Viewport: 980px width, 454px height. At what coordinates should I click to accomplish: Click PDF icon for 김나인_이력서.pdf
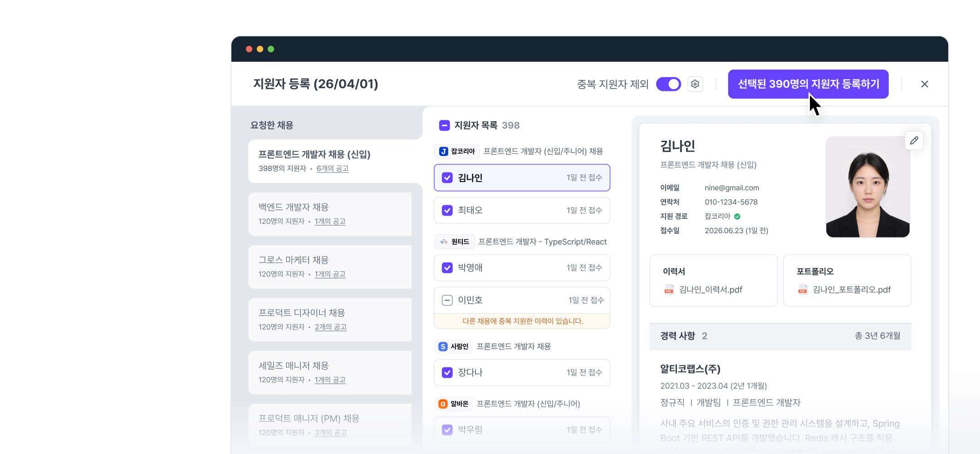pyautogui.click(x=669, y=290)
